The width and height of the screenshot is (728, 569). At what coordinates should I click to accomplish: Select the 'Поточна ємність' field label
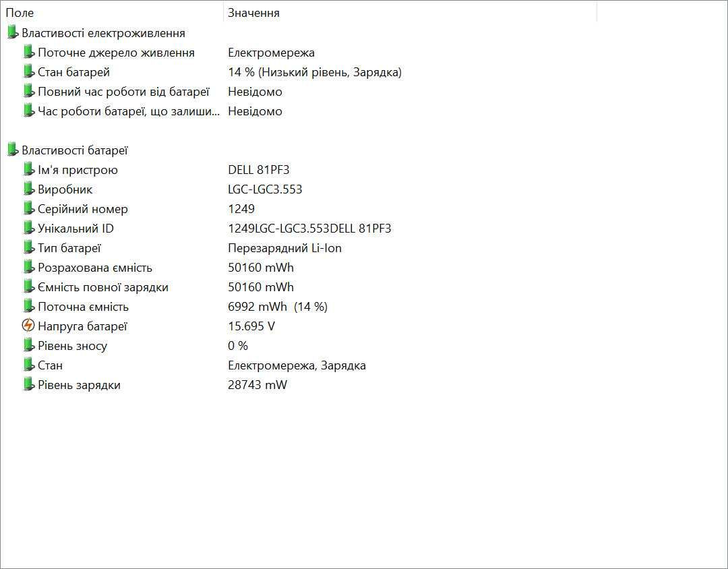[x=83, y=306]
